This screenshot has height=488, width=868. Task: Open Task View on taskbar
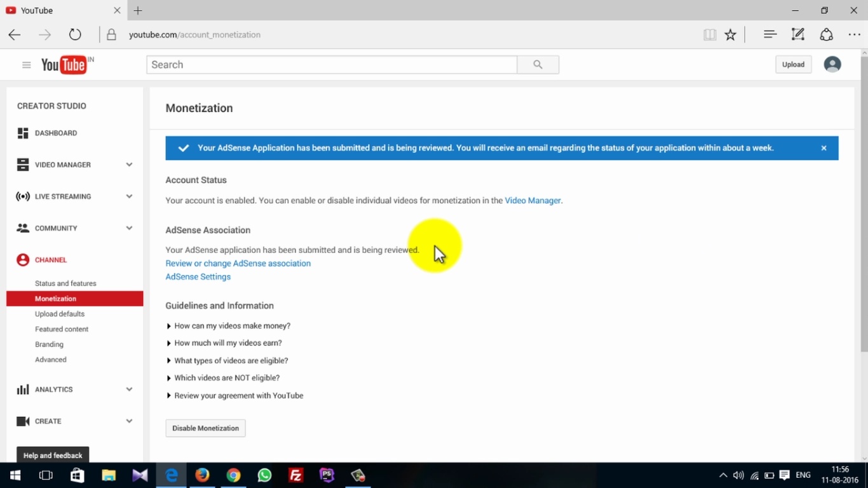tap(46, 475)
